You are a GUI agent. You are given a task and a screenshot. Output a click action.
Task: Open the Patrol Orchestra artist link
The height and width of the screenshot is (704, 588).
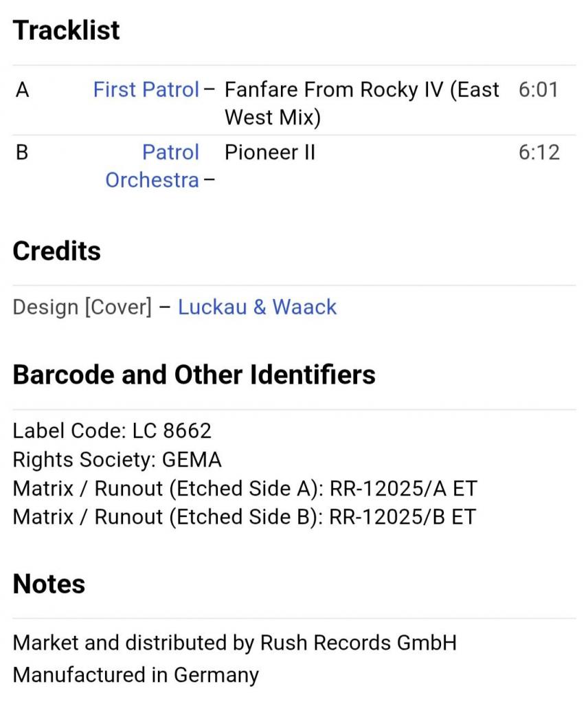point(152,166)
